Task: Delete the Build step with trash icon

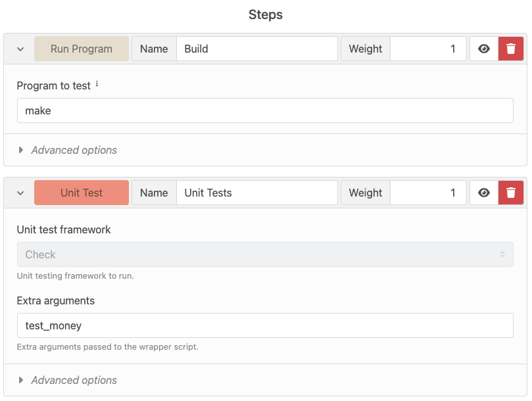Action: tap(510, 49)
